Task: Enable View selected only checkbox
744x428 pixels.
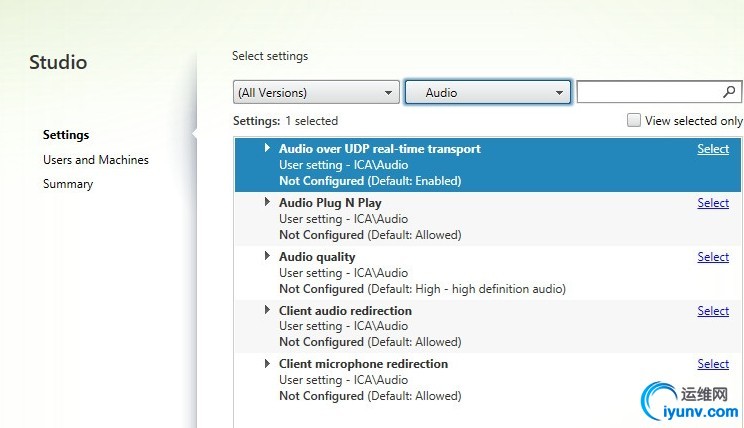Action: [x=634, y=120]
